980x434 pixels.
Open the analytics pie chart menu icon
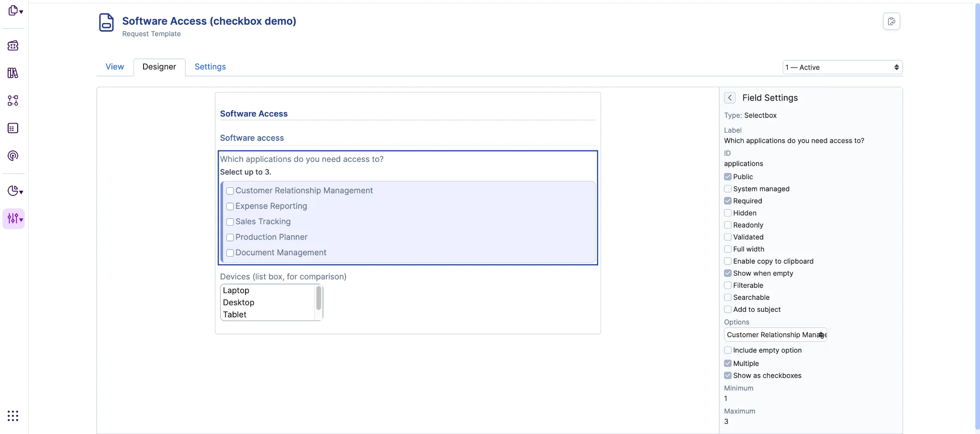tap(15, 191)
